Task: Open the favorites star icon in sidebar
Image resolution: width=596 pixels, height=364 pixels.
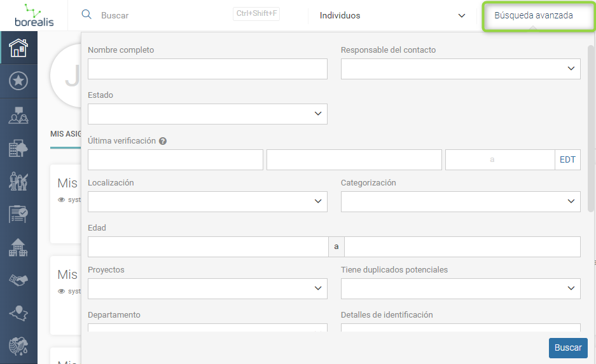Action: tap(18, 81)
